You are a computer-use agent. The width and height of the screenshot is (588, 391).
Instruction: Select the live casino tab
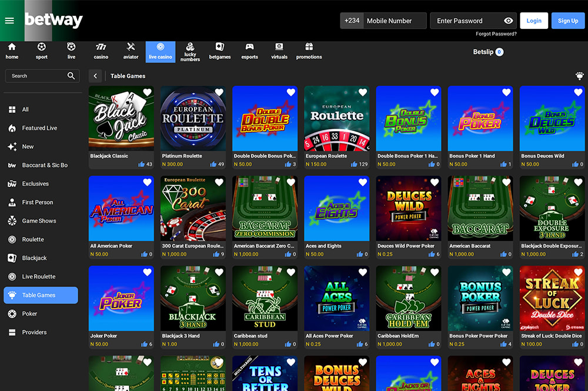161,52
